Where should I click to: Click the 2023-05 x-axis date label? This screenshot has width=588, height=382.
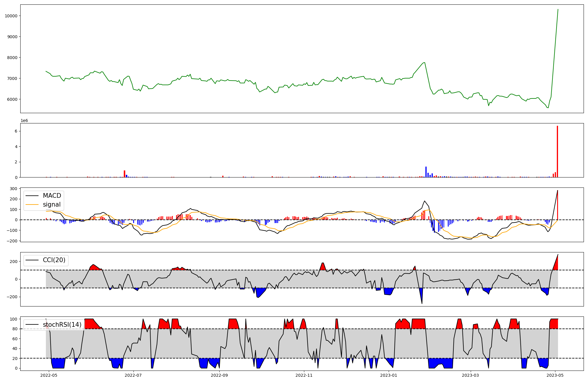(x=555, y=375)
